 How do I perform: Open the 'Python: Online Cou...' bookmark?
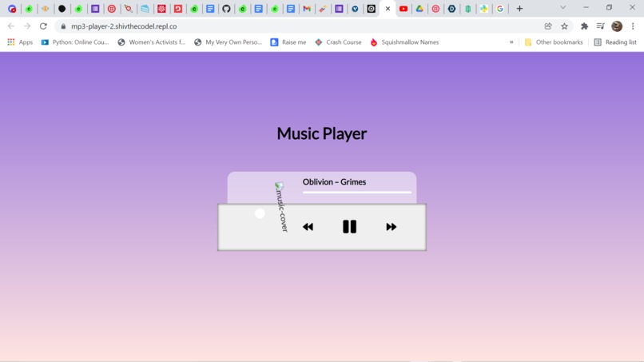(x=75, y=42)
